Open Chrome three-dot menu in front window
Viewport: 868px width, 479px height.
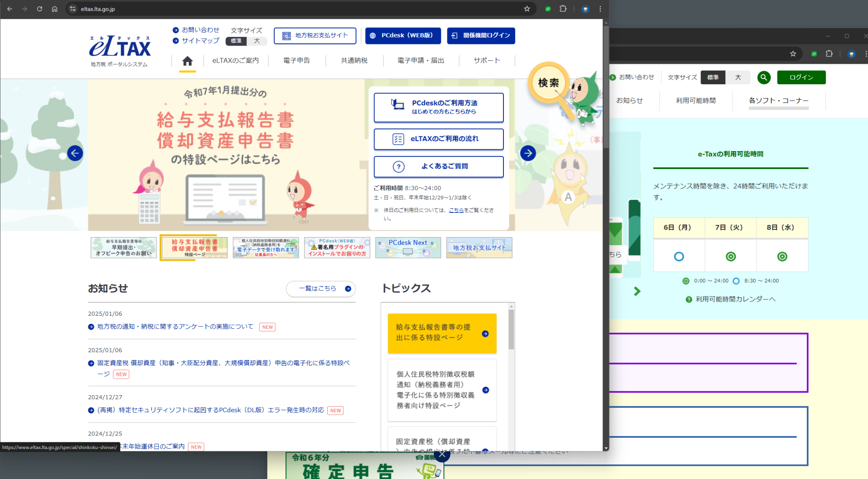click(600, 9)
